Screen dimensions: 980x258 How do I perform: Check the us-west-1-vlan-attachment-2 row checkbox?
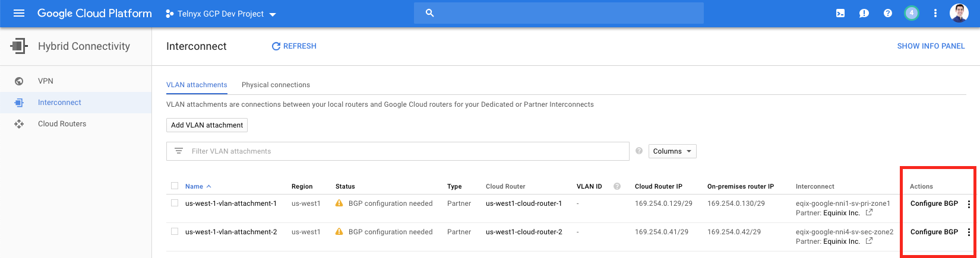point(175,231)
